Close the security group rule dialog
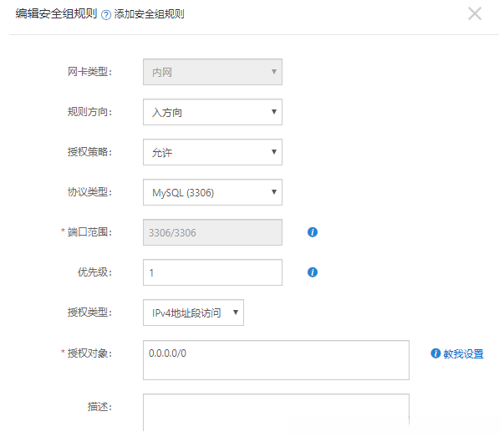504x442 pixels. coord(475,13)
